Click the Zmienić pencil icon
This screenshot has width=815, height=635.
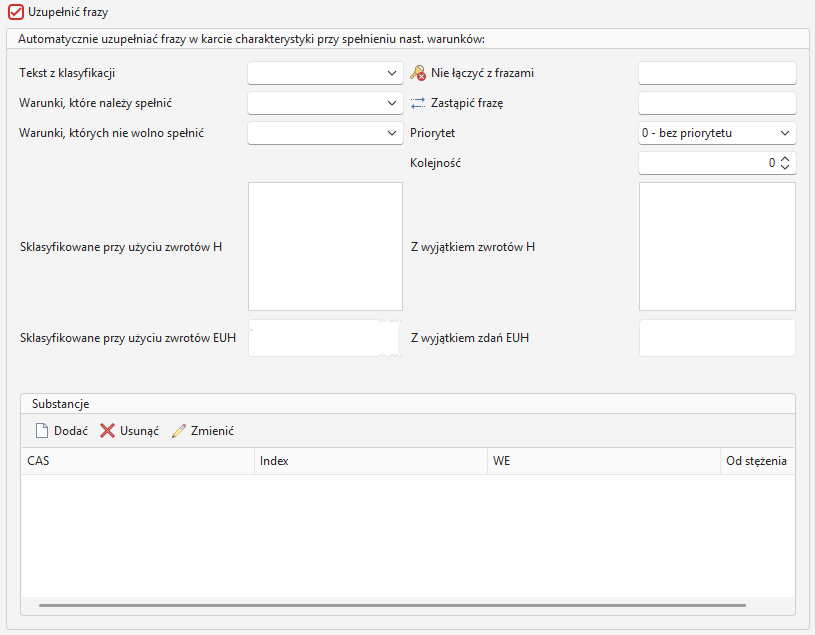click(179, 431)
